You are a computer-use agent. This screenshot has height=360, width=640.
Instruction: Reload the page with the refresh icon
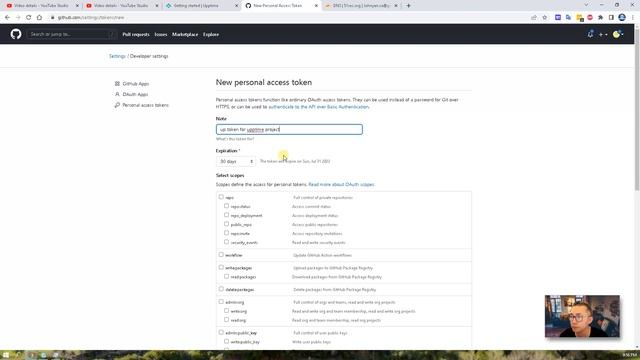pos(29,18)
